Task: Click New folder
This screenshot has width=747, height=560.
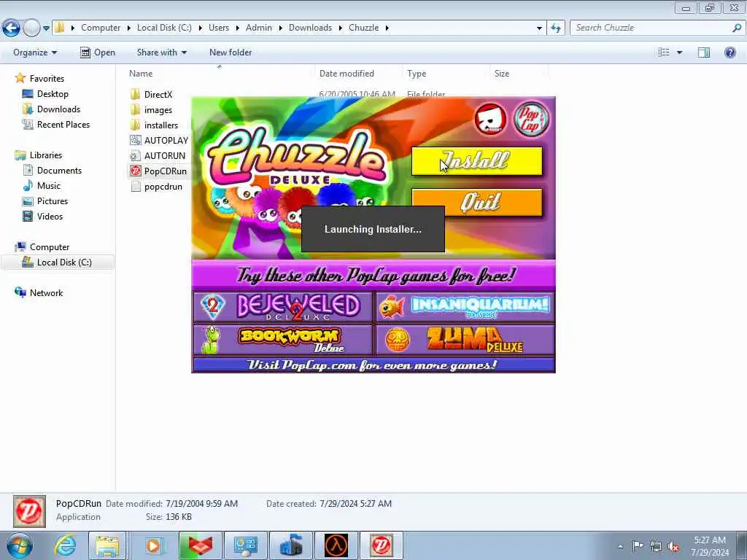Action: point(231,52)
